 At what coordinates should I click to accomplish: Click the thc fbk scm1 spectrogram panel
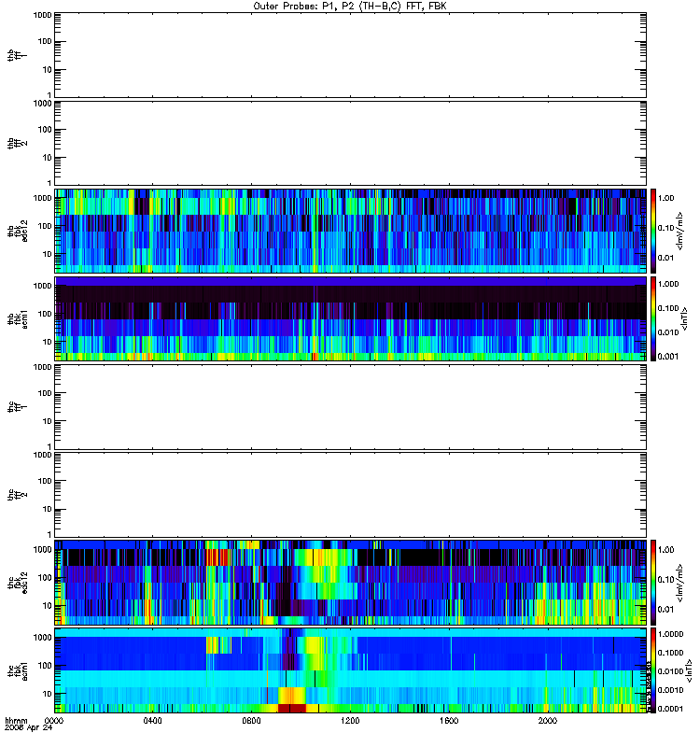[351, 670]
